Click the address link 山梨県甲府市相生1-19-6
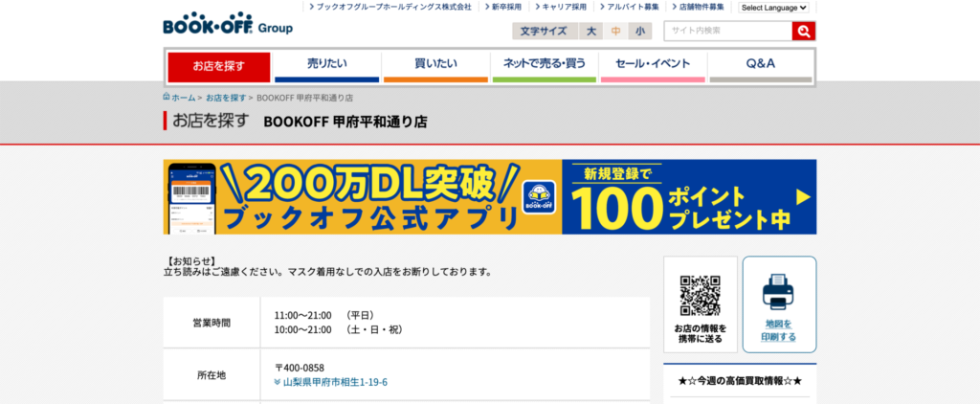The width and height of the screenshot is (980, 404). tap(335, 382)
